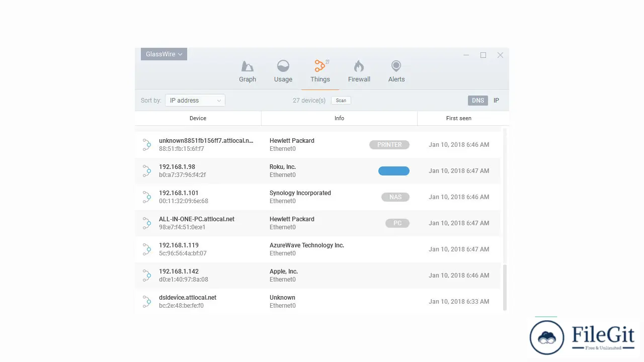Switch to IP display mode
Image resolution: width=644 pixels, height=362 pixels.
pyautogui.click(x=496, y=101)
